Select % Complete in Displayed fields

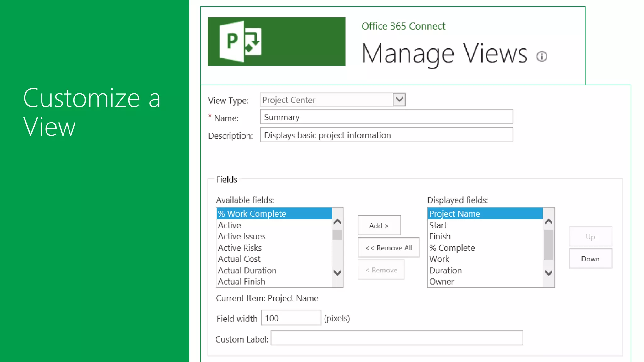(x=452, y=248)
